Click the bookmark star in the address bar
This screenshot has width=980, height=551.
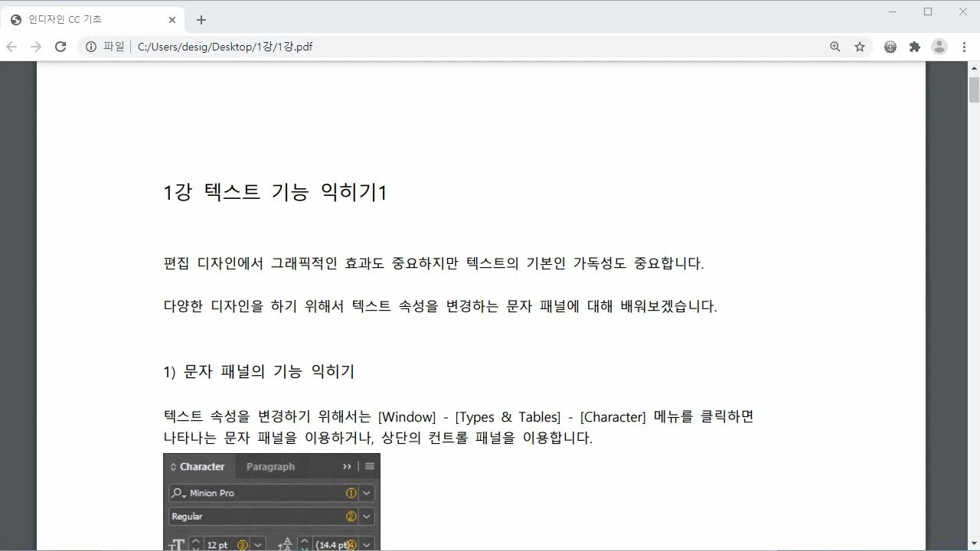click(859, 46)
